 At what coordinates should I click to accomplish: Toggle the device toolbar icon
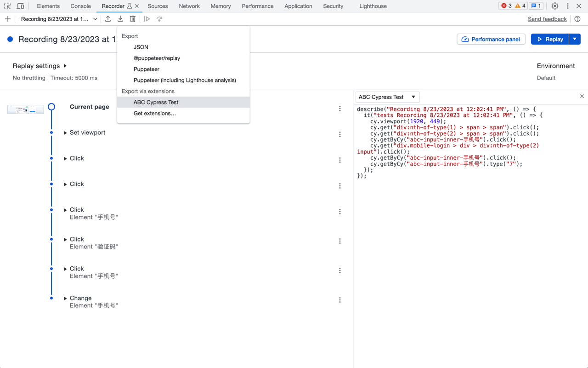tap(20, 6)
